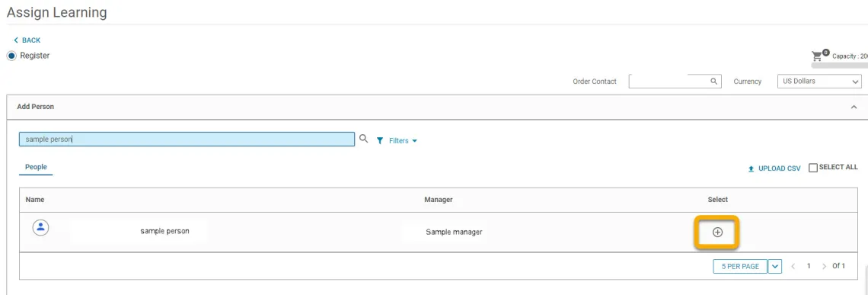Viewport: 868px width, 295px height.
Task: Go to next page arrow
Action: click(825, 267)
